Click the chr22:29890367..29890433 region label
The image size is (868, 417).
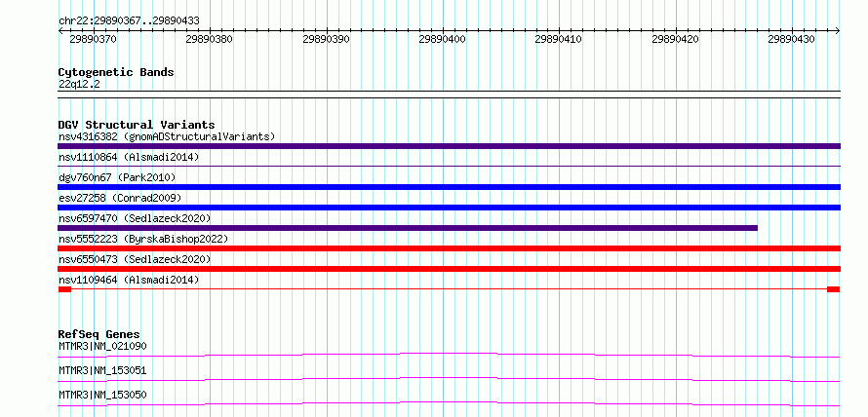point(129,21)
